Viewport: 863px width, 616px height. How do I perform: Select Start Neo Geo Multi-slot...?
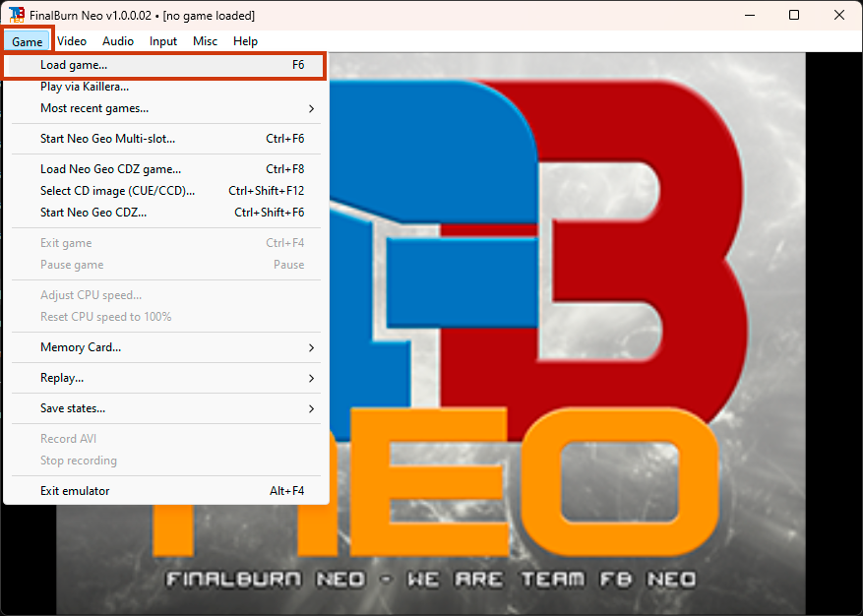point(165,139)
